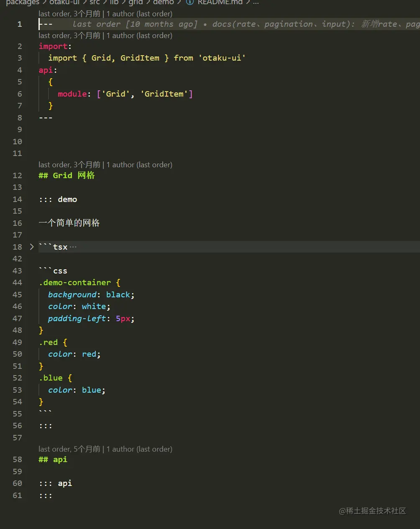Click the ':::' marker on line 61
This screenshot has width=420, height=529.
click(46, 496)
